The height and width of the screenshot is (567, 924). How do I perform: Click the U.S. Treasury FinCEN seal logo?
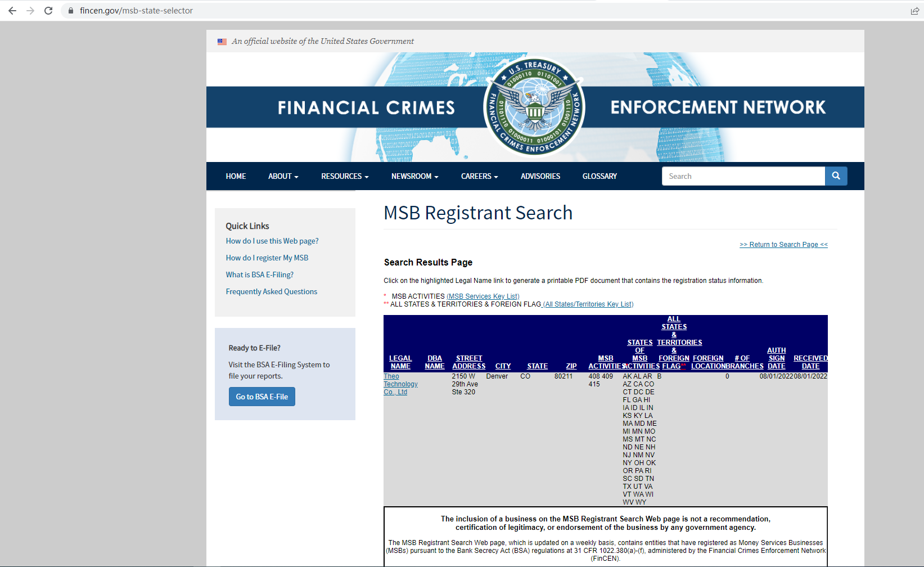pyautogui.click(x=534, y=107)
